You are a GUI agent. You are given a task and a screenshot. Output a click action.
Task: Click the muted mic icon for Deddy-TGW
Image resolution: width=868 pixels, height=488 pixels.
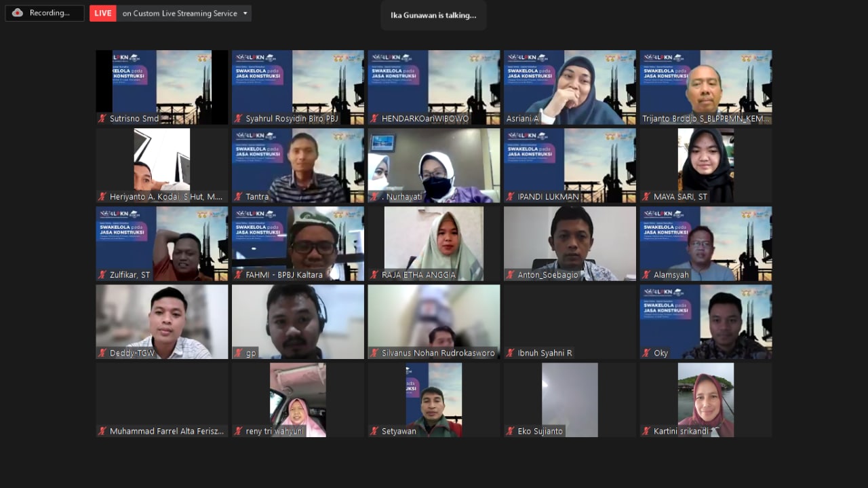click(102, 353)
